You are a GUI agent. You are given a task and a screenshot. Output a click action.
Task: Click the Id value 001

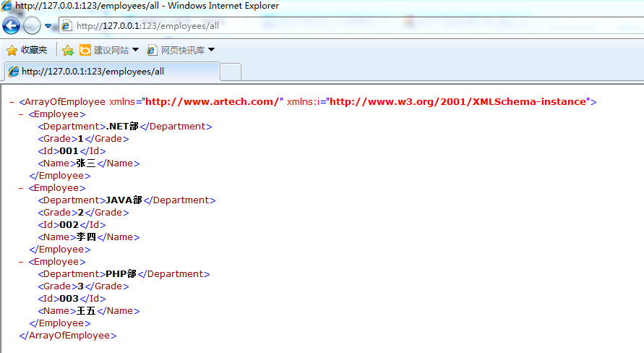pyautogui.click(x=69, y=150)
